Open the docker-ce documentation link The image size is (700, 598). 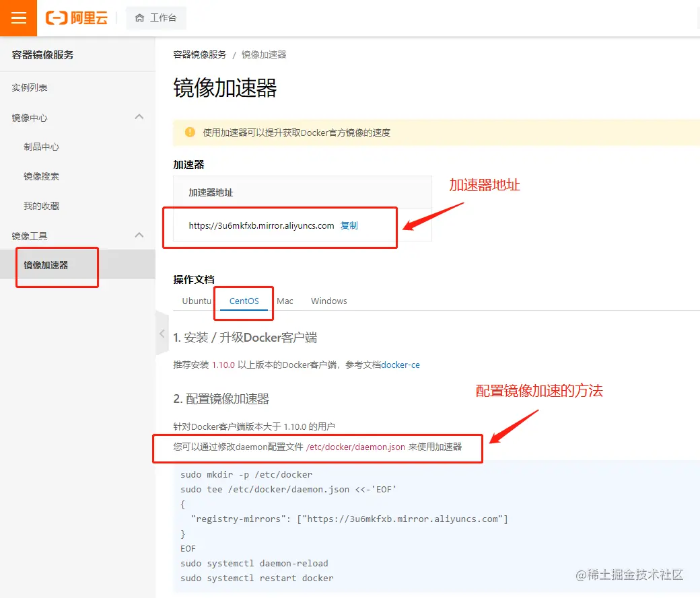tap(400, 365)
